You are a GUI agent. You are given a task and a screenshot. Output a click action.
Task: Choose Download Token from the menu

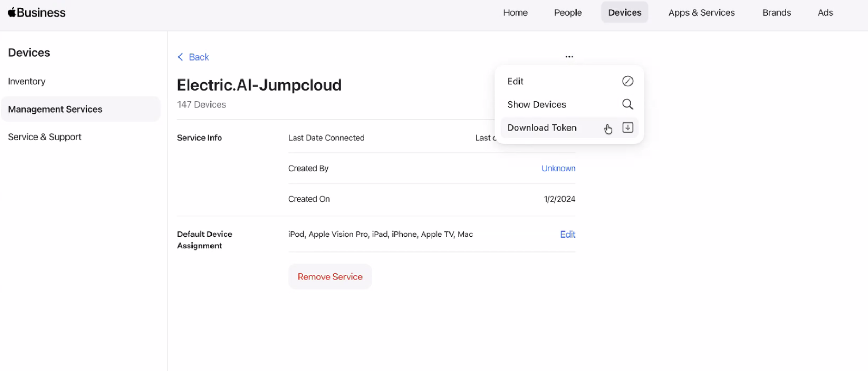[x=569, y=128]
